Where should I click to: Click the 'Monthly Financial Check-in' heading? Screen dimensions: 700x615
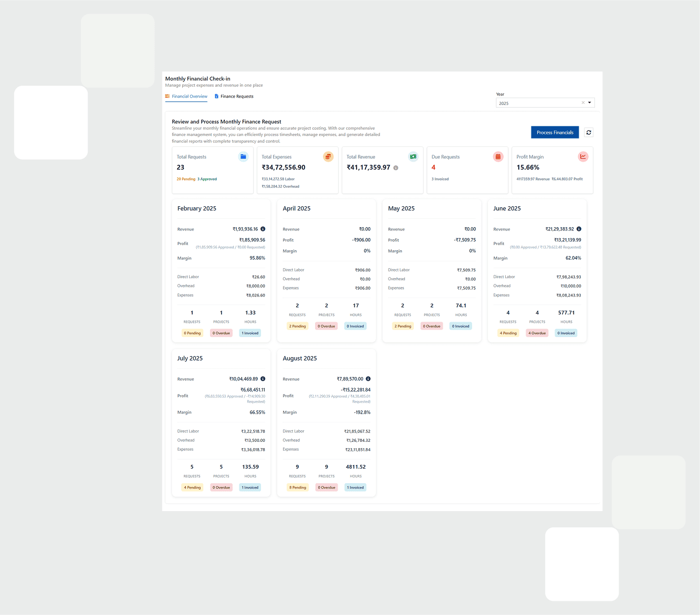(197, 79)
